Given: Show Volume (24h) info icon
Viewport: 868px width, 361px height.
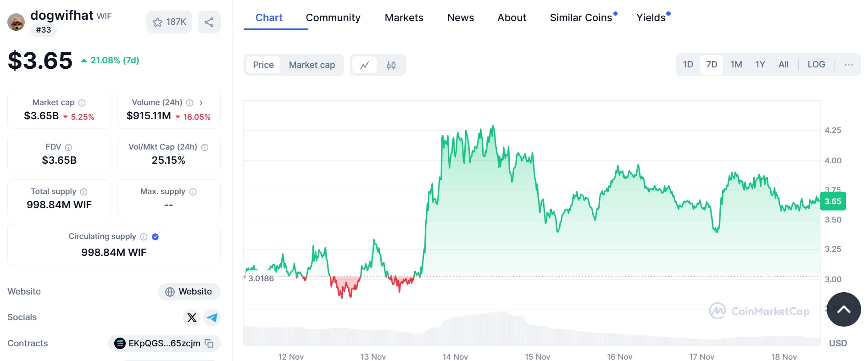Looking at the screenshot, I should coord(189,103).
